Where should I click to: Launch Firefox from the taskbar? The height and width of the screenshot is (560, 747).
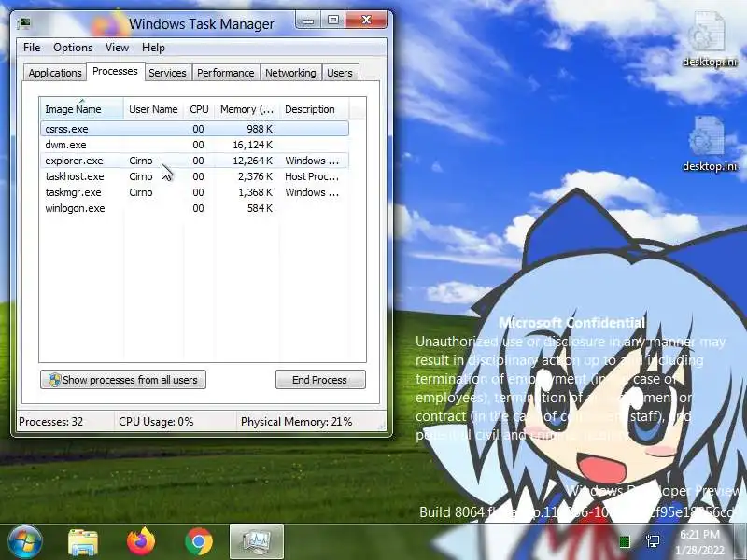click(x=141, y=541)
